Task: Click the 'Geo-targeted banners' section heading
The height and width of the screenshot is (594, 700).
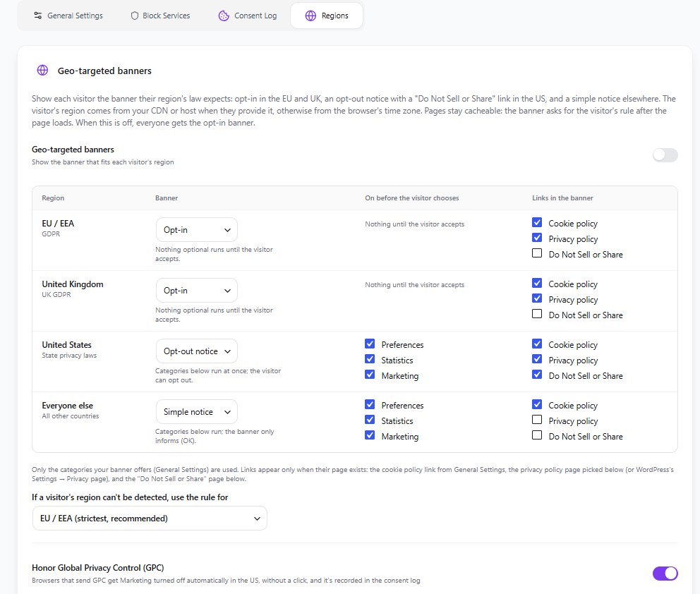Action: pyautogui.click(x=104, y=71)
